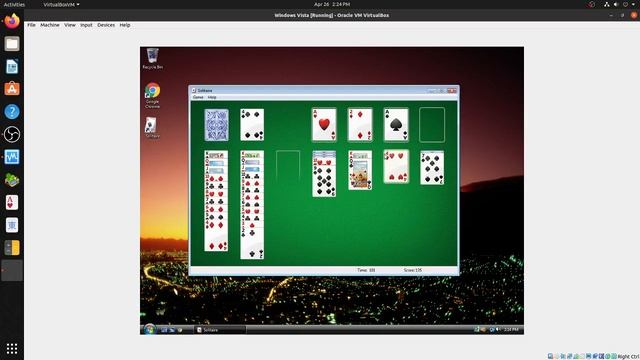Close the VirtualBox window
Viewport: 640px width, 360px height.
coord(634,15)
